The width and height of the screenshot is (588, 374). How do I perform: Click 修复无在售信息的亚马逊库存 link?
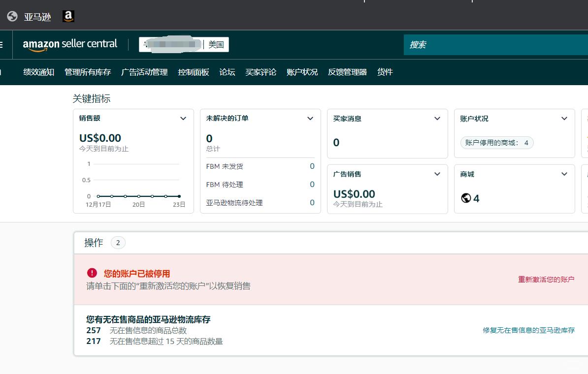point(529,330)
